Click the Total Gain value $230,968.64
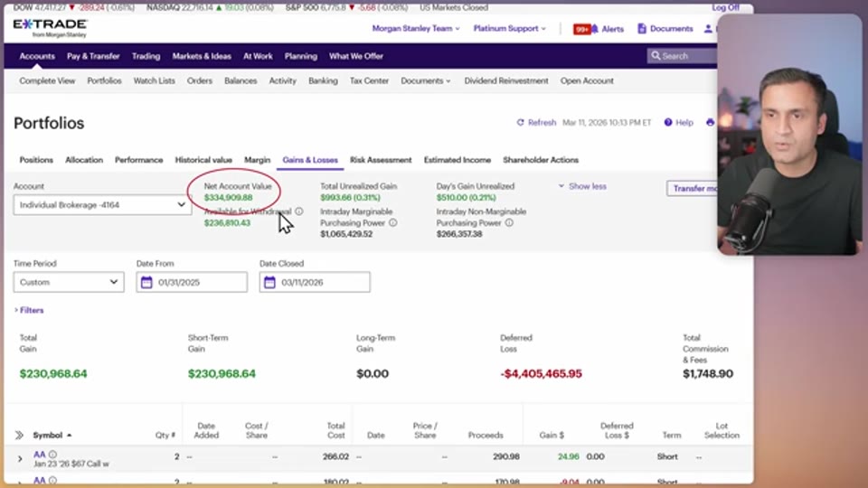 (53, 374)
